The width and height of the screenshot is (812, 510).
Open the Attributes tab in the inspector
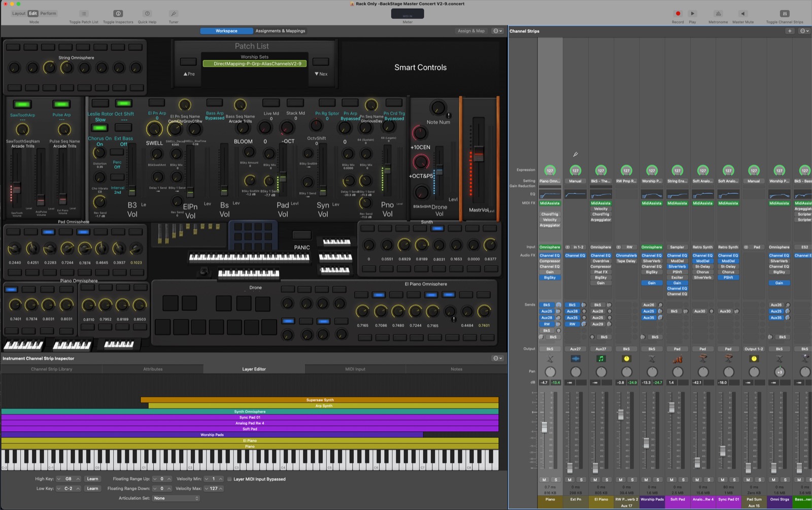point(153,369)
